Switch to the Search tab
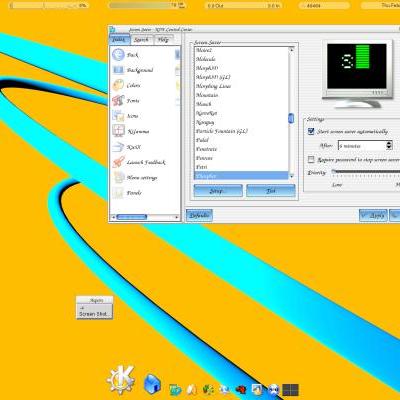400x400 pixels. coord(141,40)
